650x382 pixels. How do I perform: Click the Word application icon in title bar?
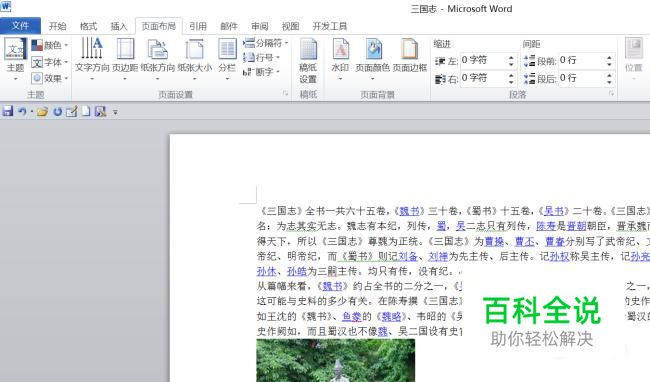pos(6,6)
